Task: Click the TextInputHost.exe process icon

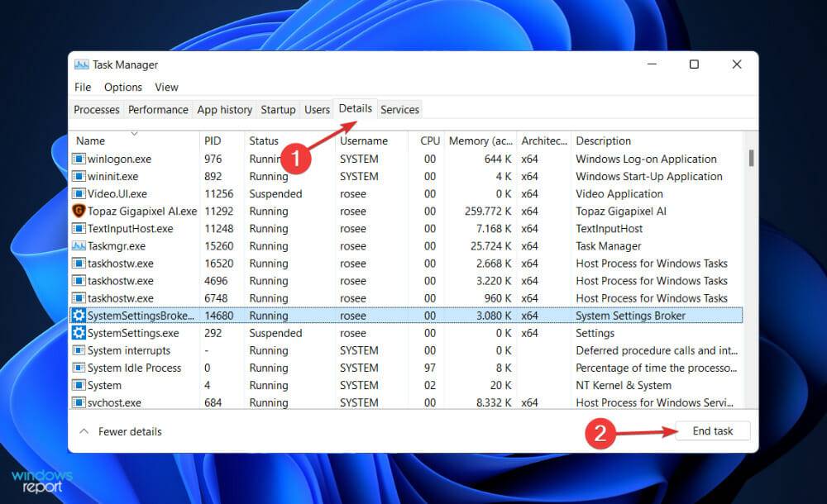Action: [80, 228]
